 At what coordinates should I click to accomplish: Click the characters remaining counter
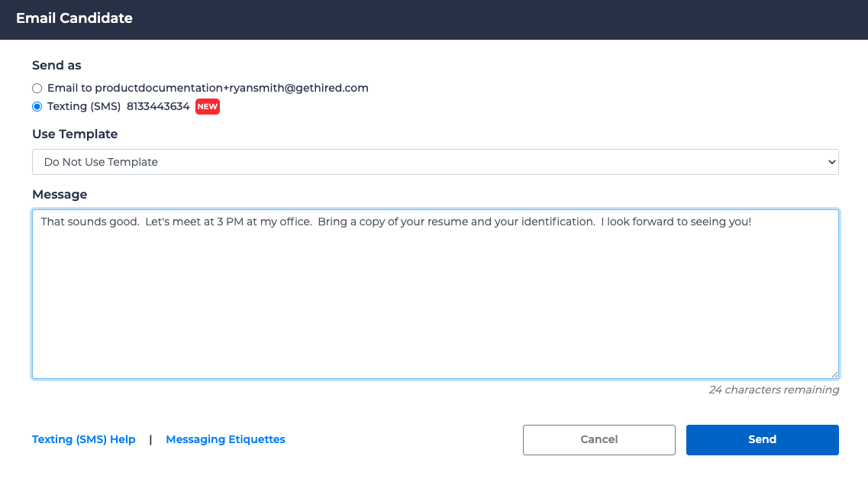tap(774, 390)
